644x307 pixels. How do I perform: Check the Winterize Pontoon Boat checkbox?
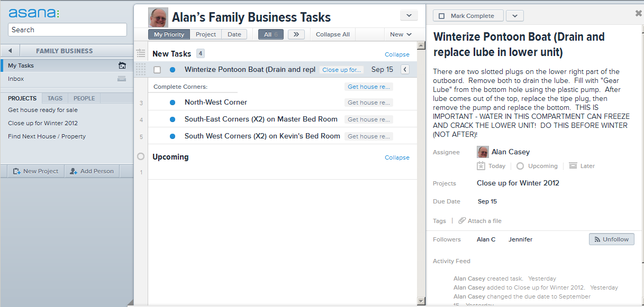157,70
